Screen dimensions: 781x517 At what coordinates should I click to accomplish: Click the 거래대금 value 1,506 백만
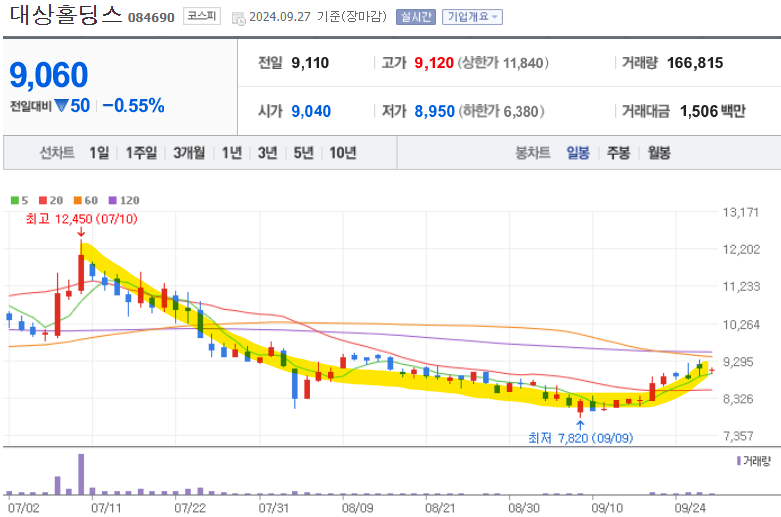713,111
